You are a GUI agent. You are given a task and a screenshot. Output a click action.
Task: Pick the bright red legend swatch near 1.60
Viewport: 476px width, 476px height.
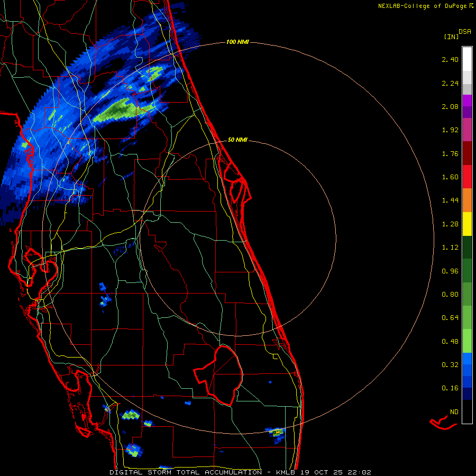pos(467,177)
